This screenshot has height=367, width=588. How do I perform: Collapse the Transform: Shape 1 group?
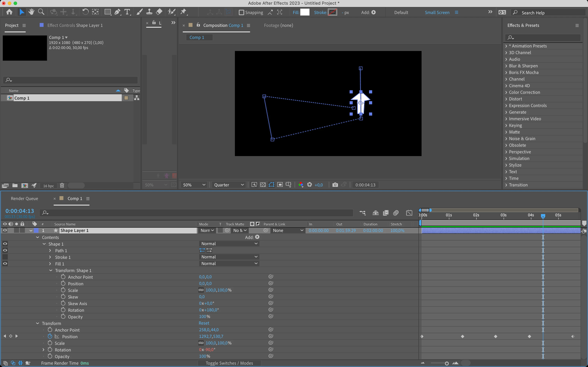51,270
